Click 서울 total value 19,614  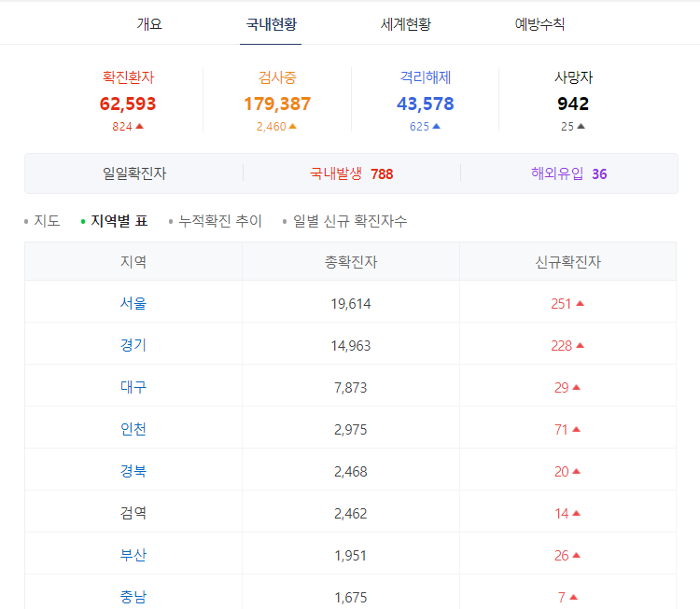click(350, 304)
